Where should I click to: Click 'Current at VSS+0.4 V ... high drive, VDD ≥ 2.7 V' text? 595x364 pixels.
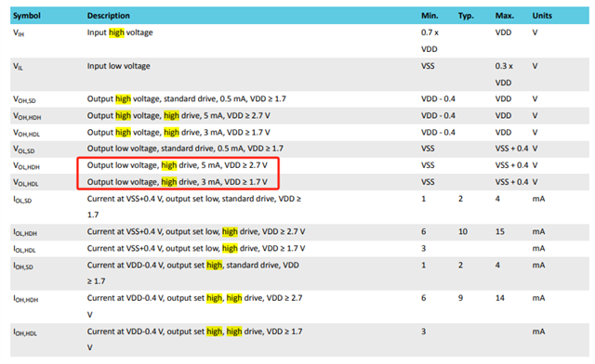(196, 231)
